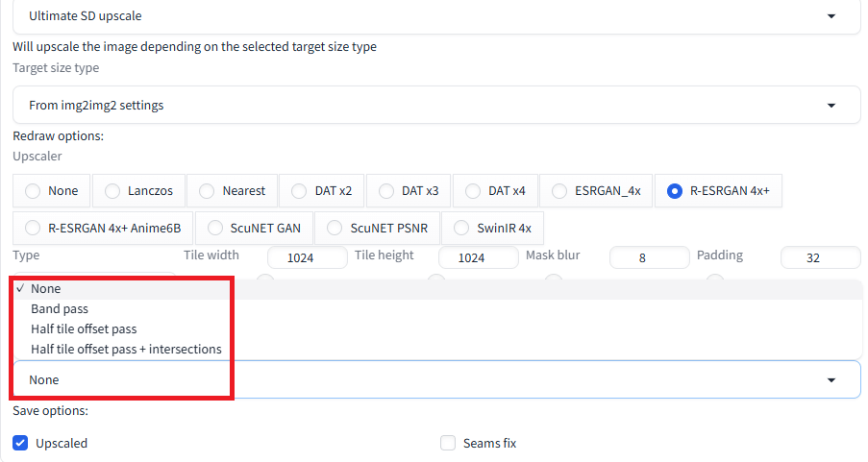This screenshot has height=462, width=868.
Task: Pick the DAT x3 upscaler
Action: coord(385,191)
